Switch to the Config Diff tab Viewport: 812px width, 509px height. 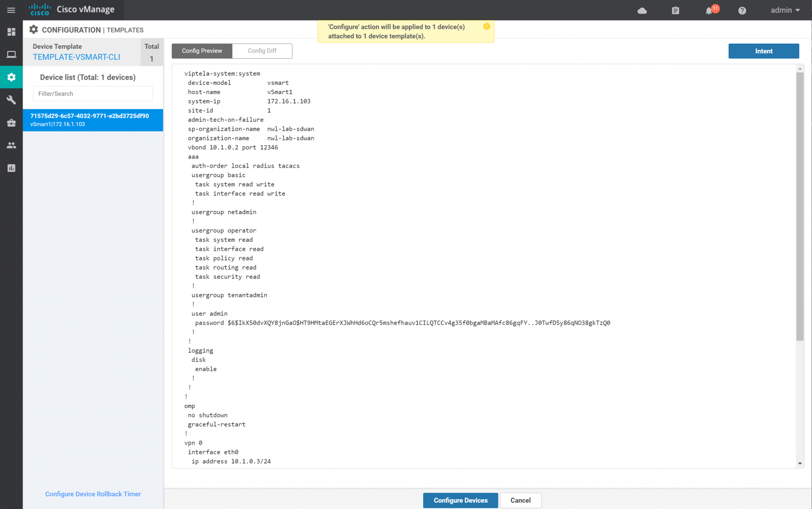[x=262, y=51]
